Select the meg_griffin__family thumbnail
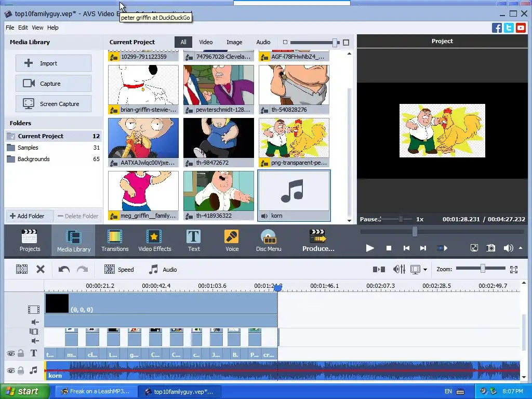This screenshot has width=532, height=399. click(143, 196)
